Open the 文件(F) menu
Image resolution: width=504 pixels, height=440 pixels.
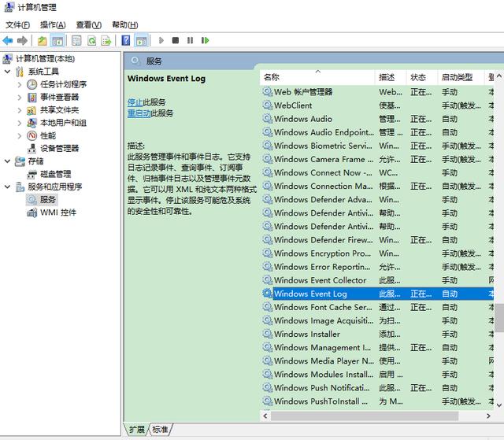click(17, 25)
